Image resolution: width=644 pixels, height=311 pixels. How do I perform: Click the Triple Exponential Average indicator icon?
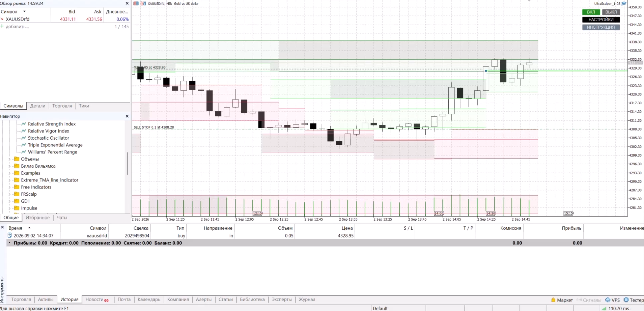(x=24, y=145)
